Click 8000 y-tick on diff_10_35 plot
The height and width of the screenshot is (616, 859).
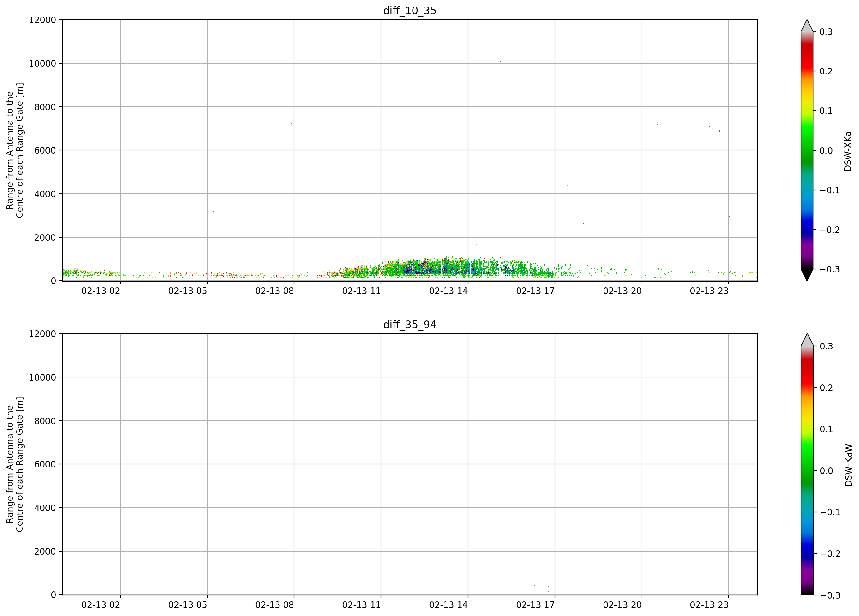45,107
